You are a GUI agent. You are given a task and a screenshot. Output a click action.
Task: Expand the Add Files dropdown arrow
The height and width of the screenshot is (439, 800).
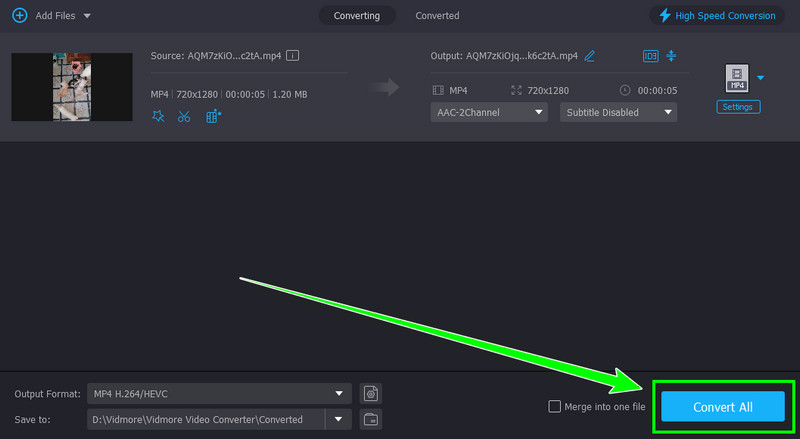click(x=87, y=16)
